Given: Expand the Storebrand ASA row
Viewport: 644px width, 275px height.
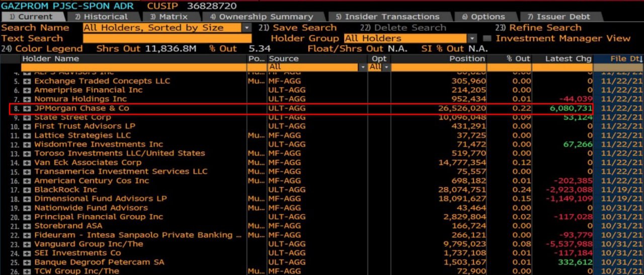Looking at the screenshot, I should click(27, 226).
